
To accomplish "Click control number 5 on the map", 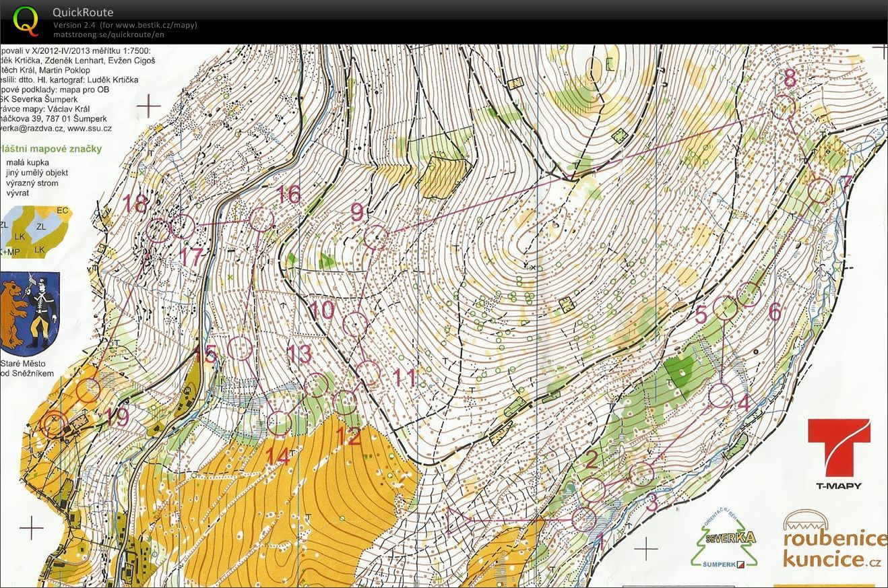I will [x=701, y=315].
